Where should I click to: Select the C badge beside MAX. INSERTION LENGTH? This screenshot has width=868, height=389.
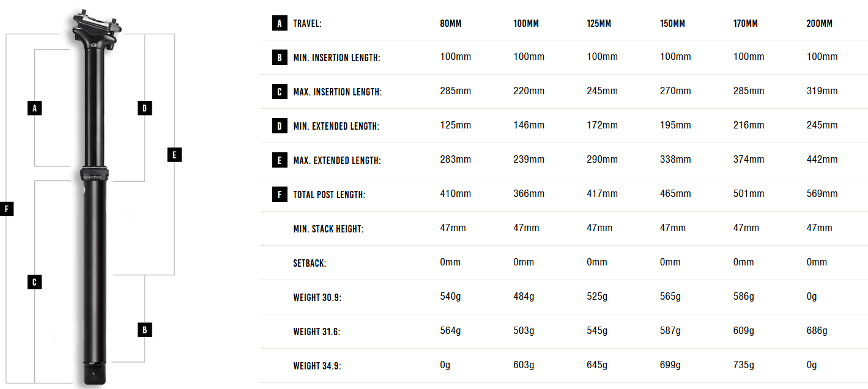279,92
